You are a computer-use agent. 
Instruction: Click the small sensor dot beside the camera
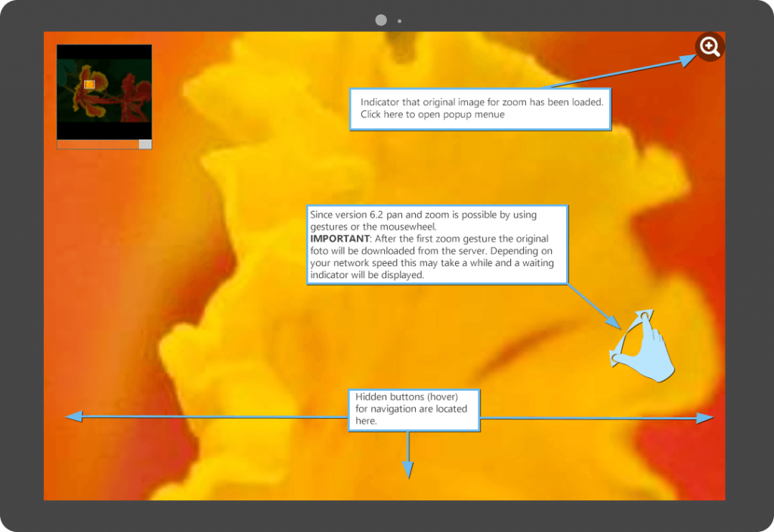tap(400, 21)
